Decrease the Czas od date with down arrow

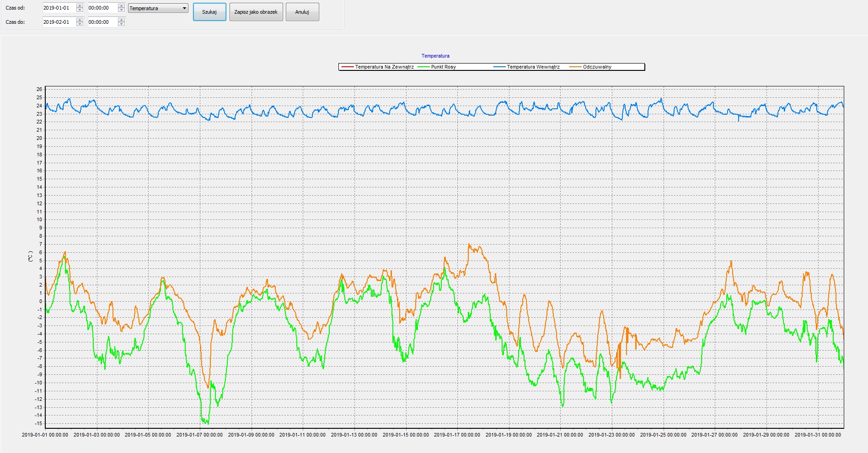80,10
